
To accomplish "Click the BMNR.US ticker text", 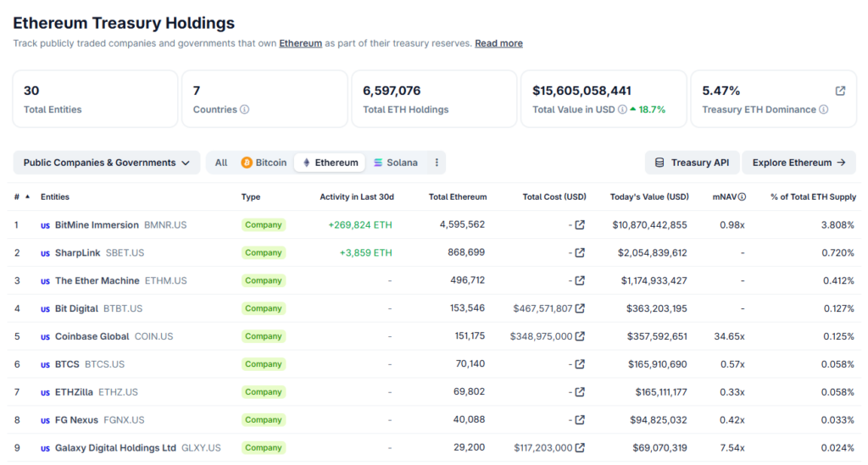I will (x=165, y=225).
